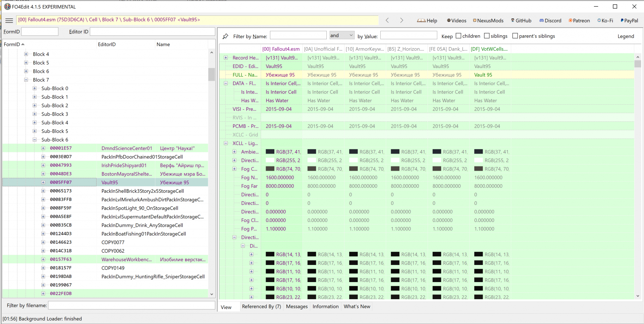Open the Videos link in the toolbar
Screen dimensions: 644x324
(x=457, y=20)
